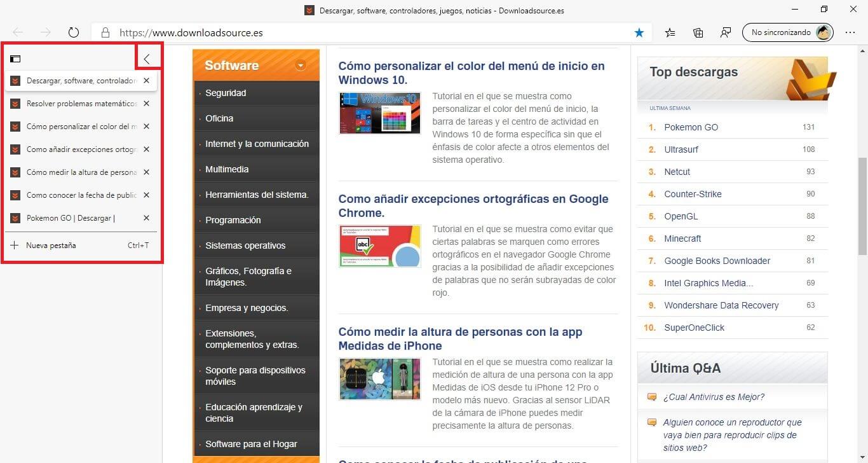The height and width of the screenshot is (463, 868).
Task: Open the Multimedia category
Action: pyautogui.click(x=256, y=169)
